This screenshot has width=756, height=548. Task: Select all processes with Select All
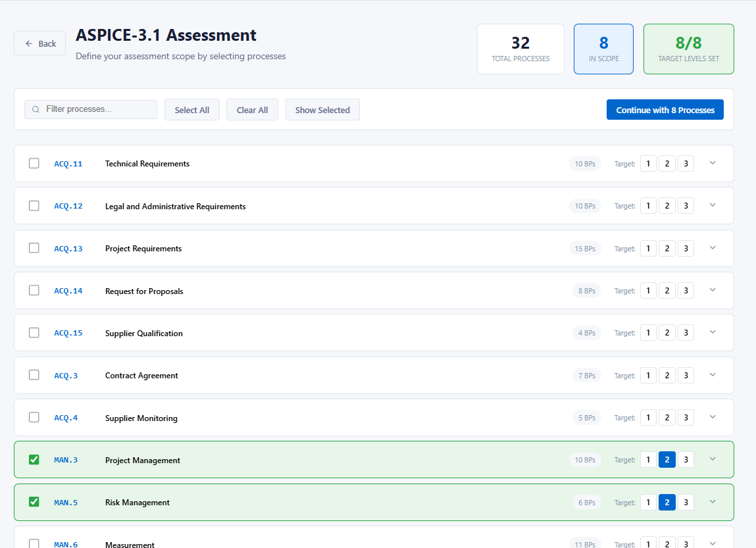pyautogui.click(x=192, y=110)
